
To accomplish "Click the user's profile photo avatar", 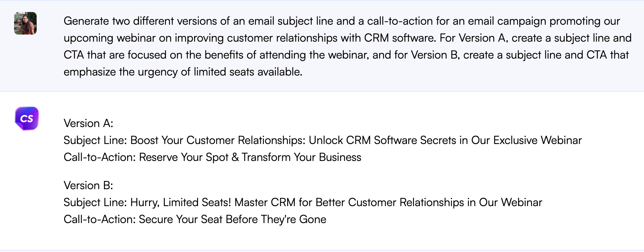I will point(25,23).
